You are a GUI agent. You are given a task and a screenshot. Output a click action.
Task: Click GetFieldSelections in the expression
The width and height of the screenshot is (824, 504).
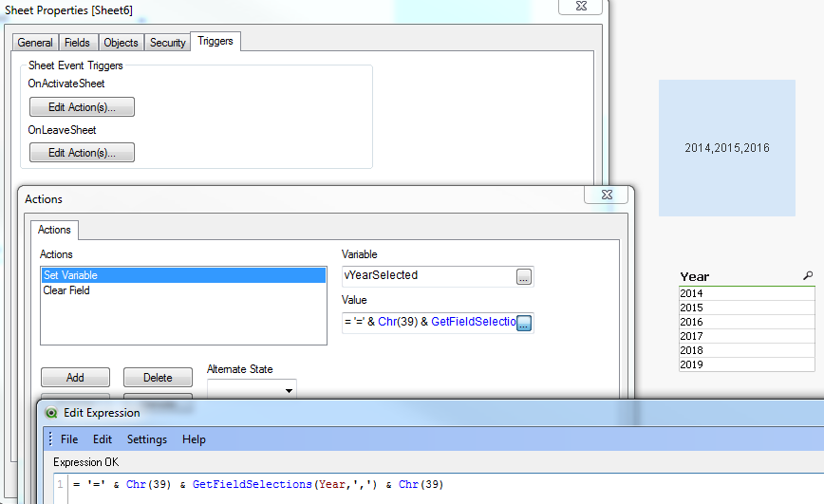(252, 485)
